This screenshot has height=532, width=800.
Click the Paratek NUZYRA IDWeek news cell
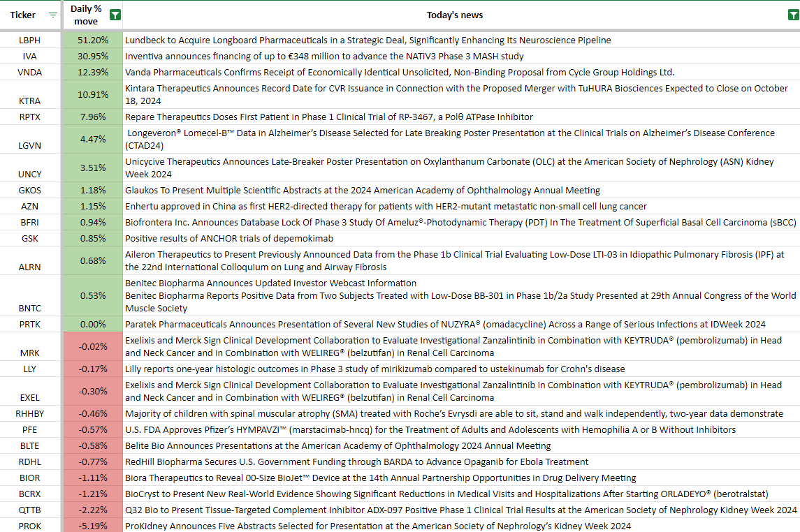[461, 324]
